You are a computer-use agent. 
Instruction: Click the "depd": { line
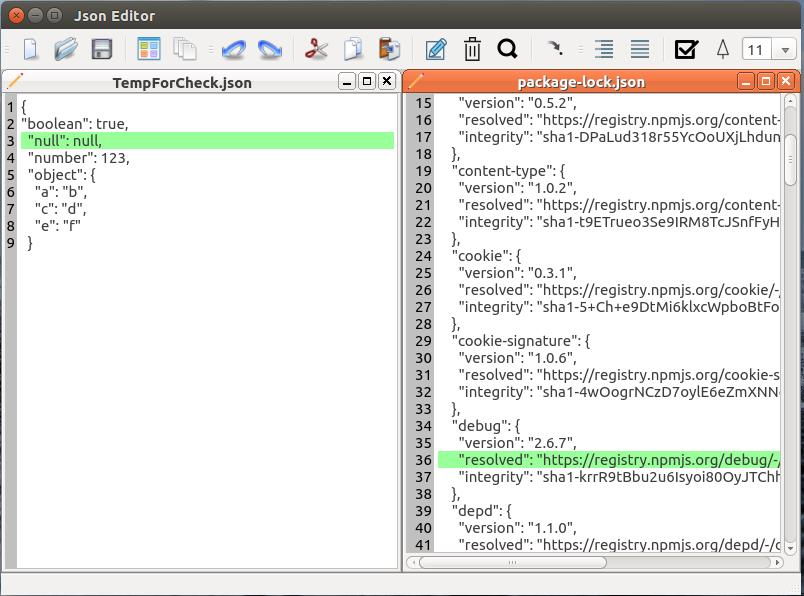pyautogui.click(x=481, y=511)
